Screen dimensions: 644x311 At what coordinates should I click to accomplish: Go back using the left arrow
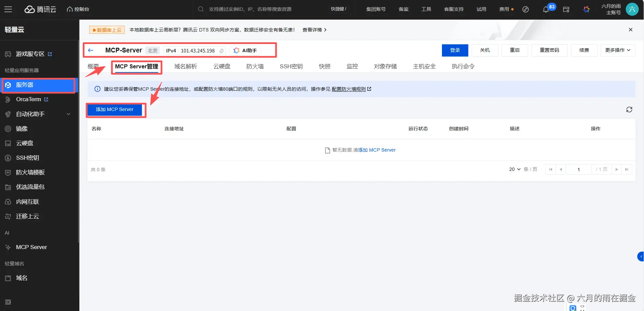(91, 50)
